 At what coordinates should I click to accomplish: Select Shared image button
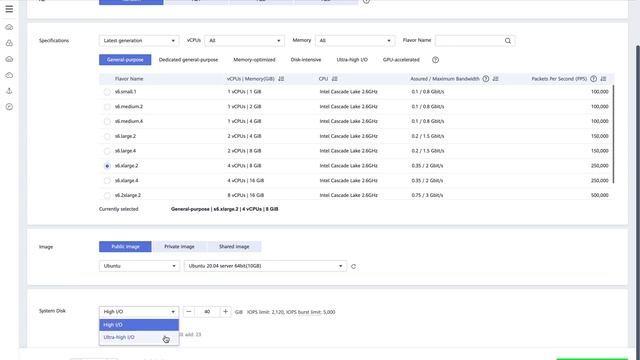point(234,247)
